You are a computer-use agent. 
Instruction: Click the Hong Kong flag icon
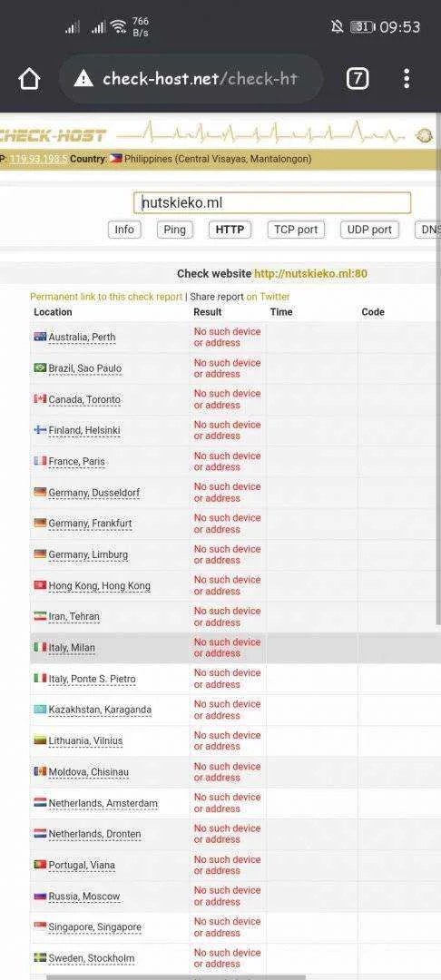coord(40,585)
